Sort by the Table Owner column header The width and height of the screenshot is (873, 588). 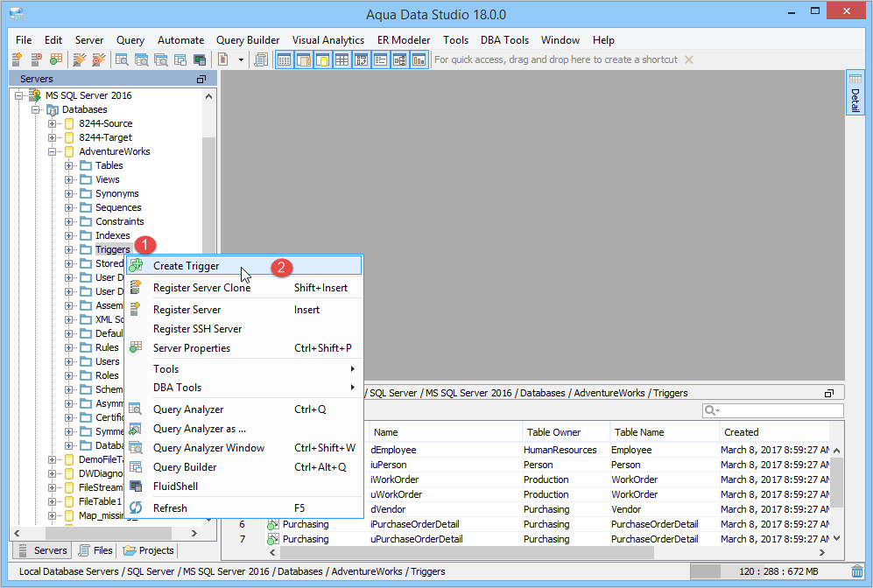coord(566,432)
